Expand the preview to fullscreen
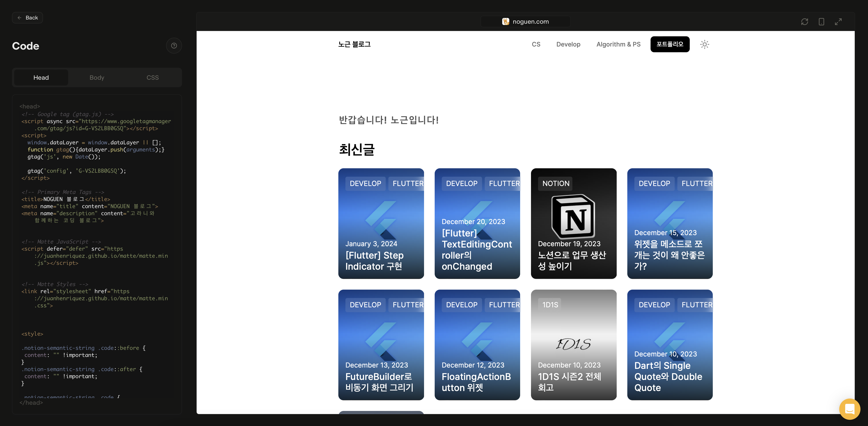The width and height of the screenshot is (868, 426). (x=838, y=21)
